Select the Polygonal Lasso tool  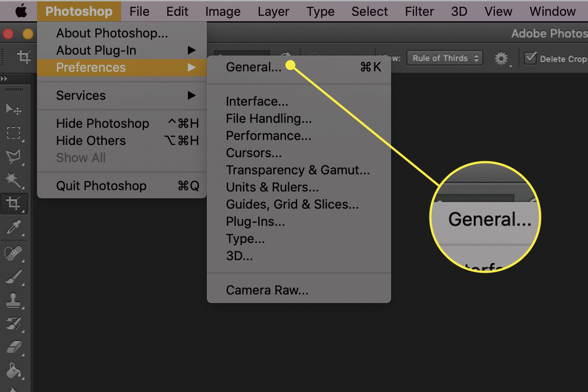(x=14, y=157)
